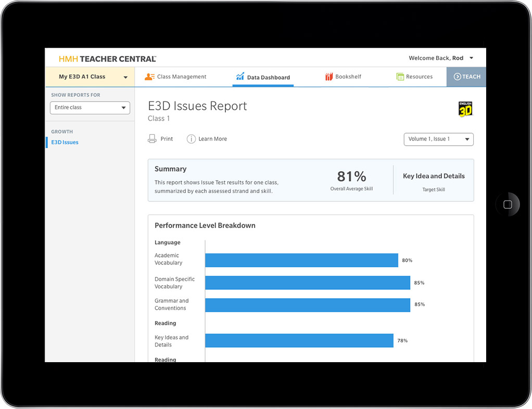Click the printer icon
The height and width of the screenshot is (409, 532).
[x=152, y=139]
